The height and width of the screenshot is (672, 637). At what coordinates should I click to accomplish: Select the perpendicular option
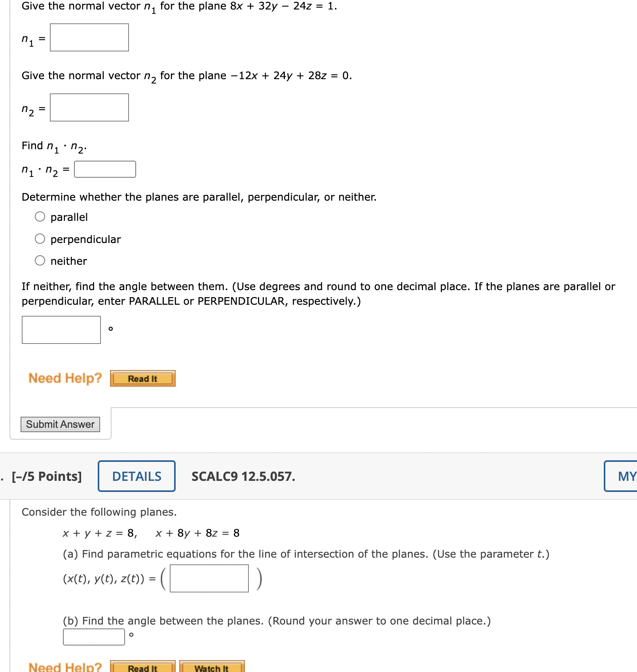[40, 239]
